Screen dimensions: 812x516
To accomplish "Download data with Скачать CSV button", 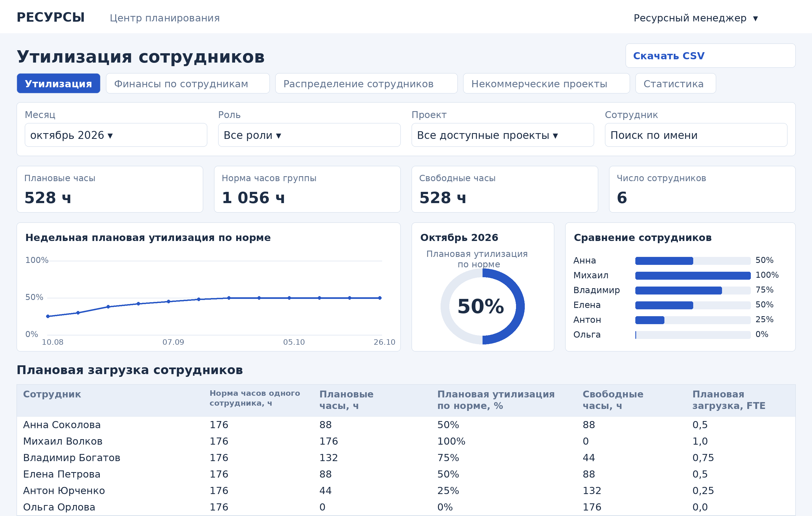I will click(x=710, y=56).
